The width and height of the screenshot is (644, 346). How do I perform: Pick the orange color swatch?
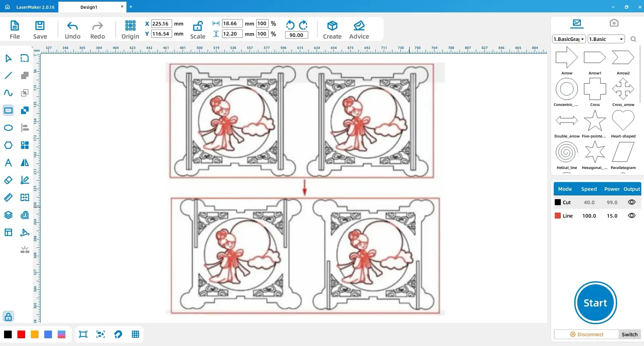click(x=35, y=334)
